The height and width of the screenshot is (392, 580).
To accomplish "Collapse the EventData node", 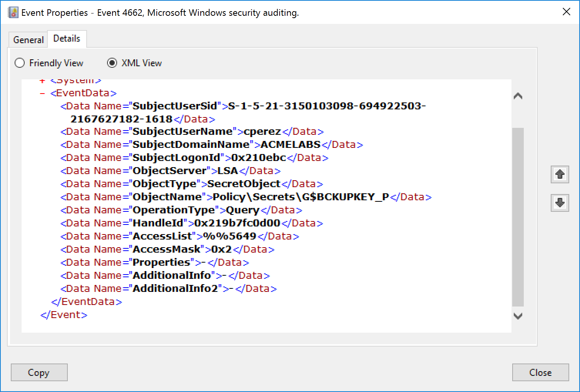I will pos(42,93).
